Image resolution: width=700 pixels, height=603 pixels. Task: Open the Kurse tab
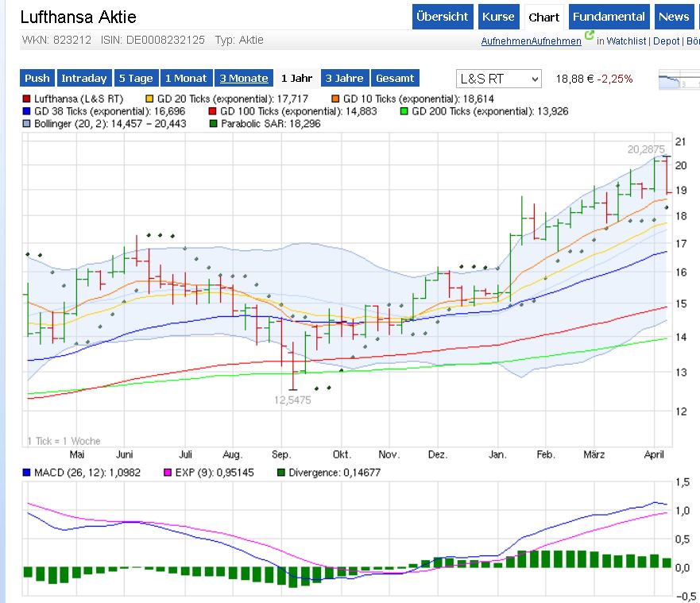[x=498, y=17]
